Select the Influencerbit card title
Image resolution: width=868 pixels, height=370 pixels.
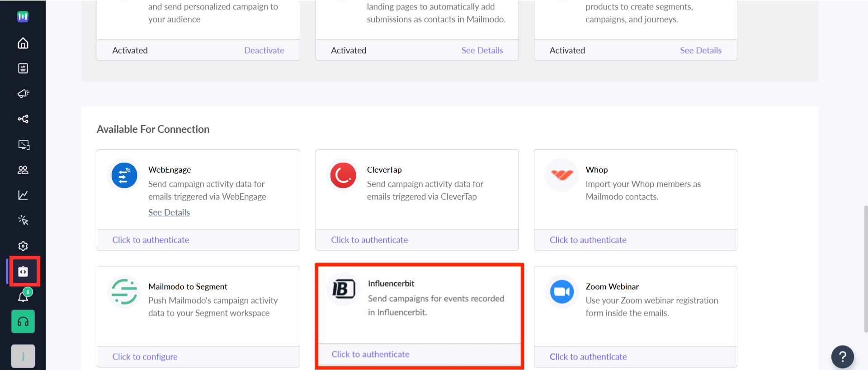[391, 284]
